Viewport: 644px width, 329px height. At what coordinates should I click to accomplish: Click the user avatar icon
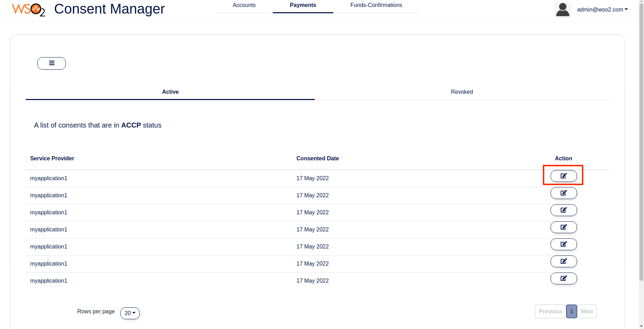pyautogui.click(x=562, y=9)
